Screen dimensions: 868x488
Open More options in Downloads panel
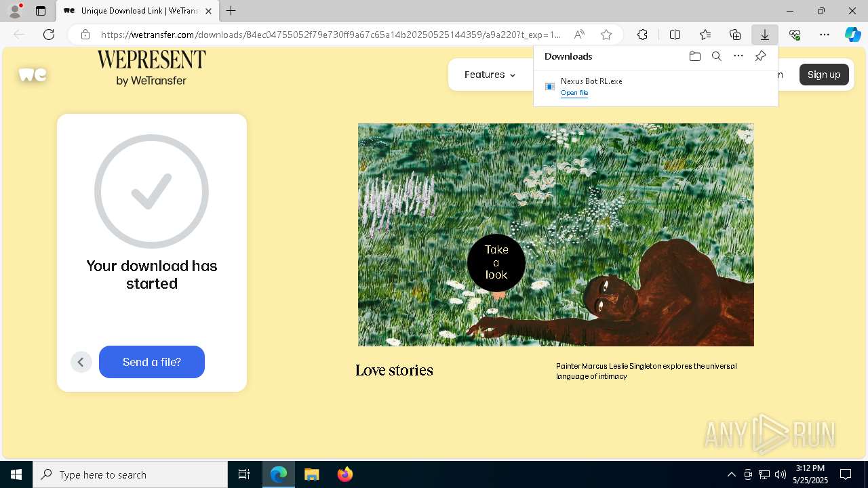[x=738, y=56]
